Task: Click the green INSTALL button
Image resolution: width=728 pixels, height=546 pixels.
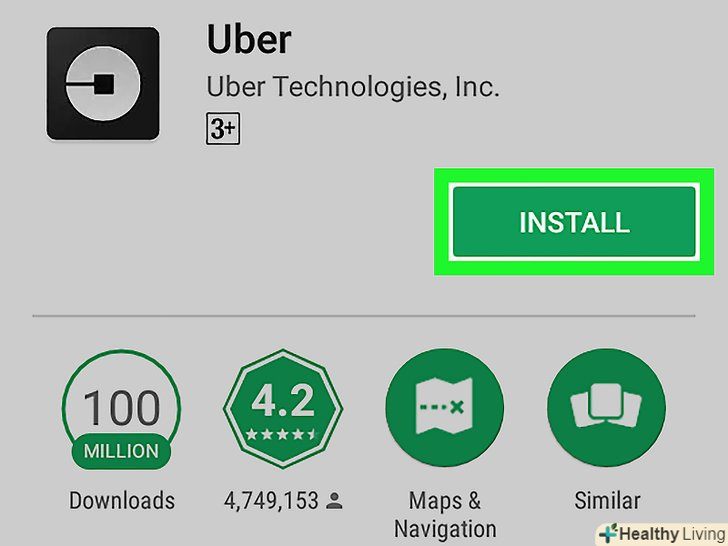Action: point(574,222)
